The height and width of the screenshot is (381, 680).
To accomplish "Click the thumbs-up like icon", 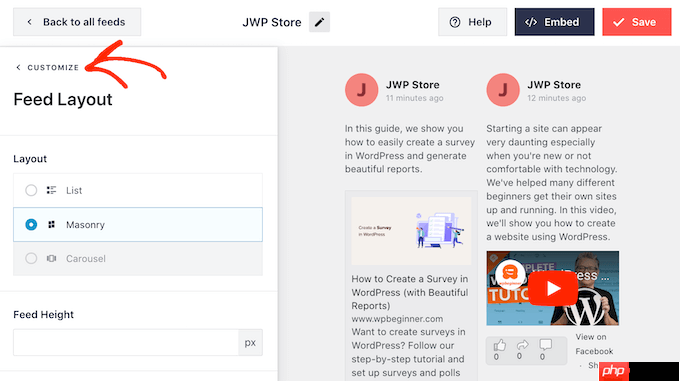I will [x=500, y=345].
